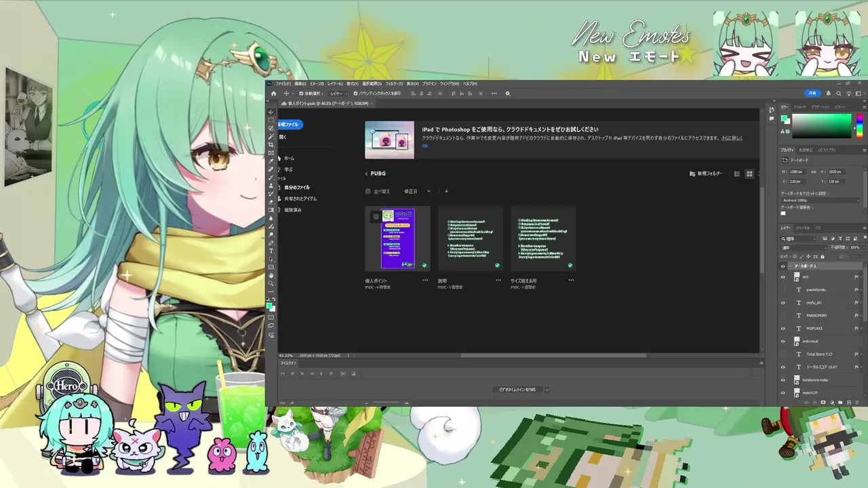This screenshot has width=868, height=488.
Task: Open the フィルター menu
Action: (394, 83)
